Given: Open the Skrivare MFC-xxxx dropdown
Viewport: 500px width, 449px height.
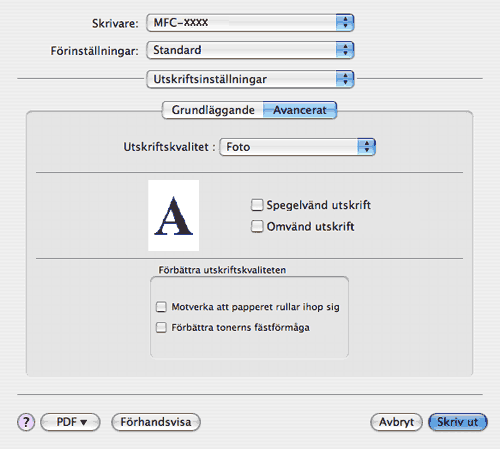Looking at the screenshot, I should [x=250, y=23].
